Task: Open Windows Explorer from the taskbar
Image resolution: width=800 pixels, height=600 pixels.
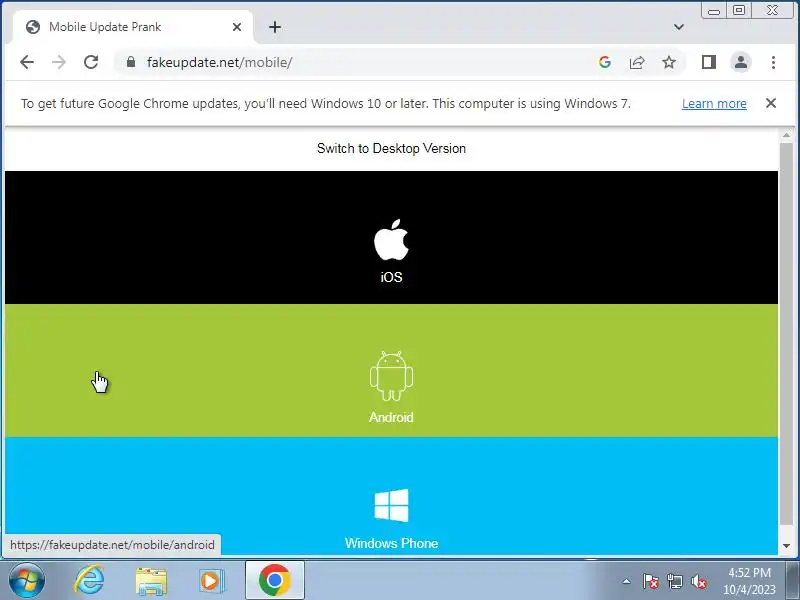Action: pos(151,581)
